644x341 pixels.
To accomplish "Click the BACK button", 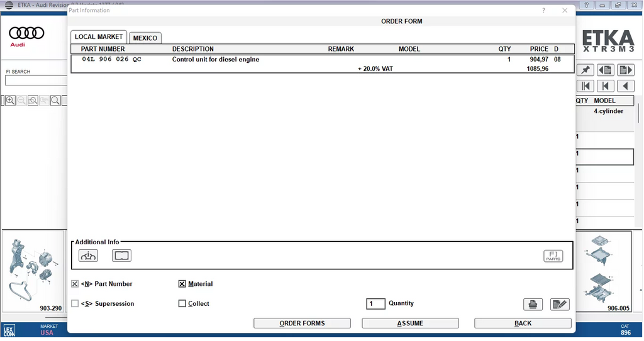I will [x=523, y=323].
